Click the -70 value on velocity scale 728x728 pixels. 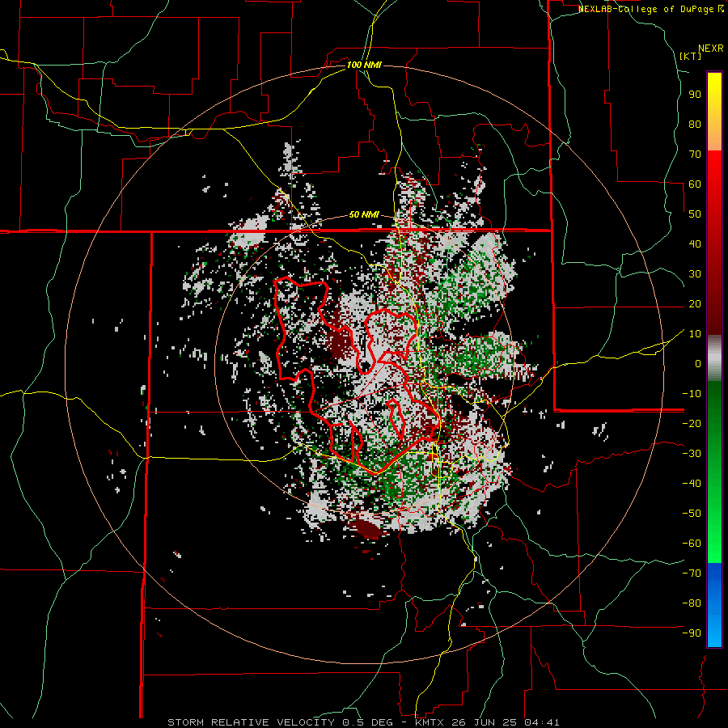(692, 574)
